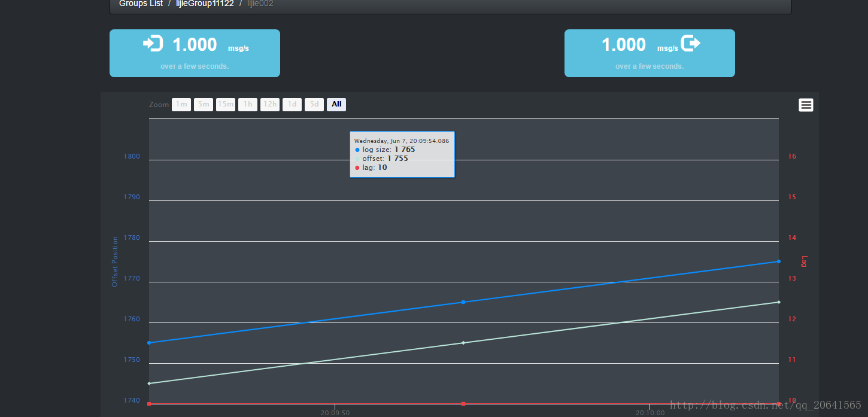Set chart zoom to 1m

click(x=181, y=105)
